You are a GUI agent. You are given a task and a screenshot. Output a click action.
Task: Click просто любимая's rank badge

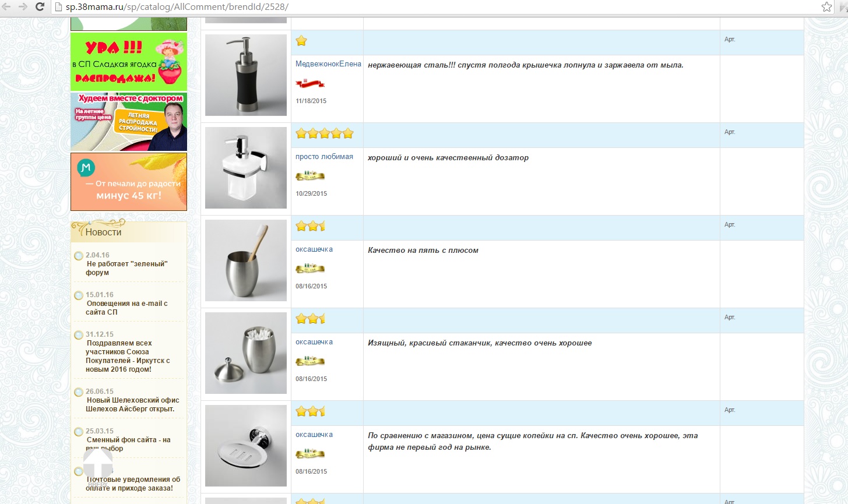(x=310, y=175)
